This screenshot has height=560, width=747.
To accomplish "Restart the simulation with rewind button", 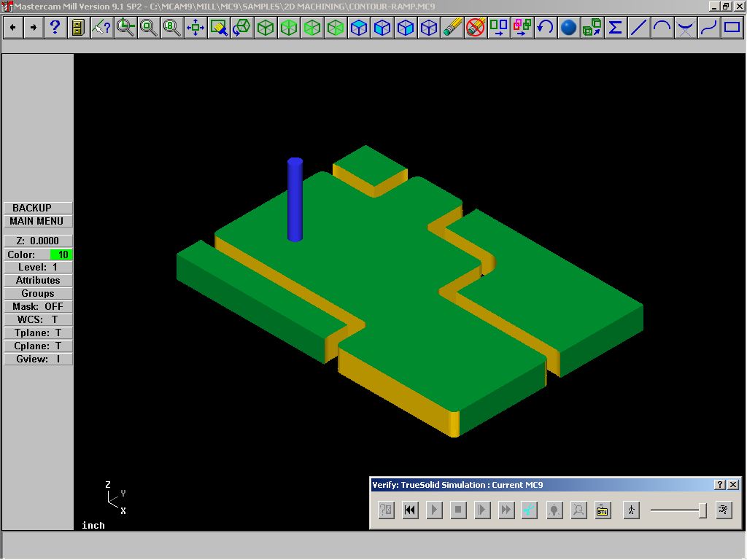I will tap(410, 510).
